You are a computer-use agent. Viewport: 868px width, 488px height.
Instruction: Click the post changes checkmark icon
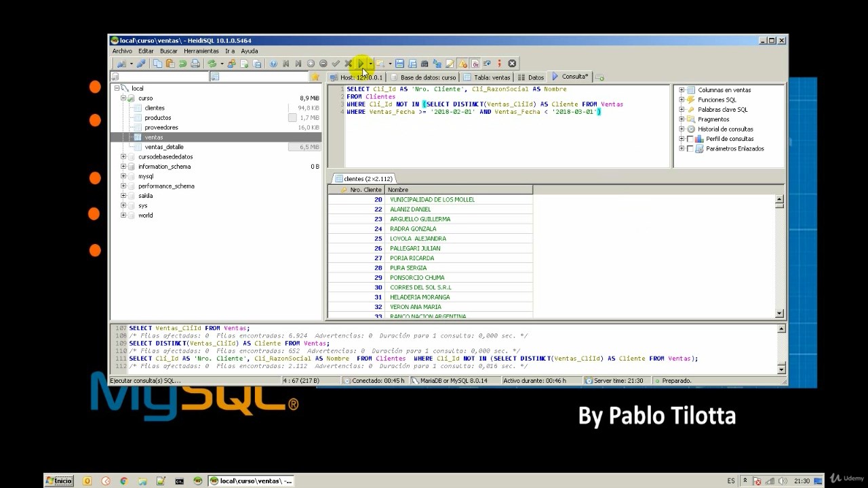pos(336,64)
